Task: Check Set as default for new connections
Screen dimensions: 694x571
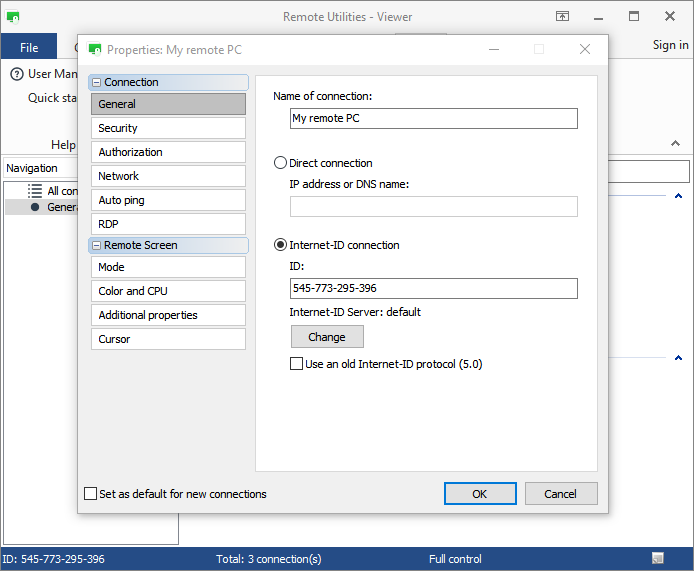Action: 90,494
